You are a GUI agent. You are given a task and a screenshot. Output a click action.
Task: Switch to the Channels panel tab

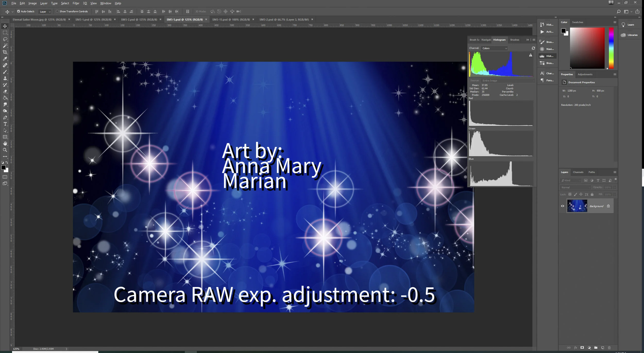pyautogui.click(x=578, y=172)
